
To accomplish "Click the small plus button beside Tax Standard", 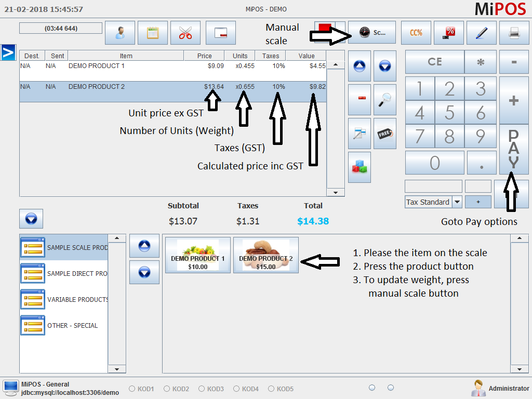I will point(478,202).
